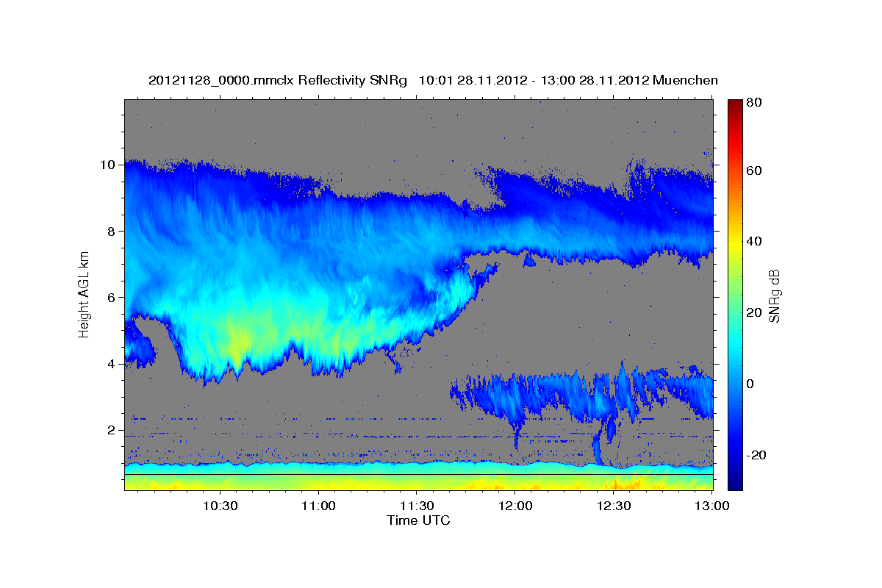Click the colorbar label 0

click(750, 384)
